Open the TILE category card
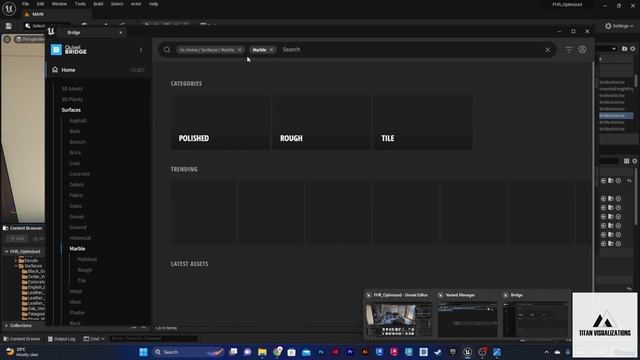Image resolution: width=640 pixels, height=360 pixels. 423,122
